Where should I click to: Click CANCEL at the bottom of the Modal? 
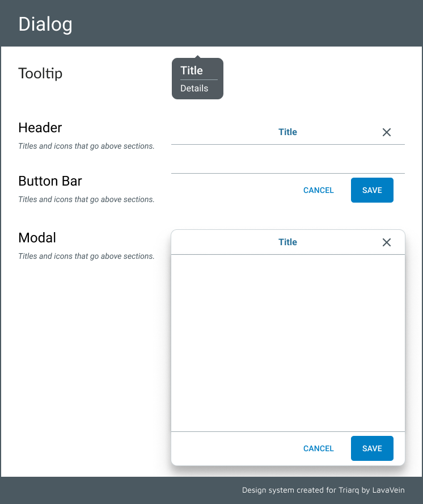[319, 448]
